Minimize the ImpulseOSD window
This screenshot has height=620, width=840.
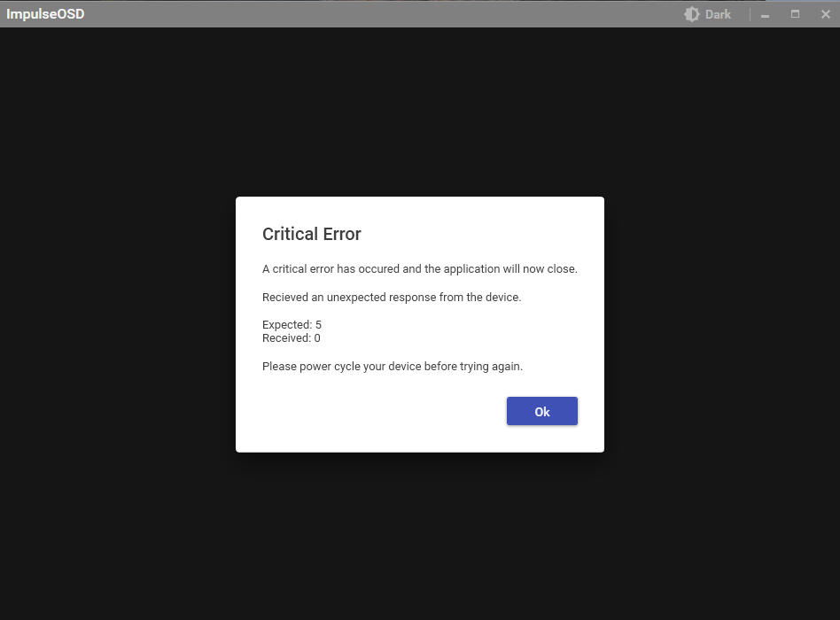click(764, 14)
